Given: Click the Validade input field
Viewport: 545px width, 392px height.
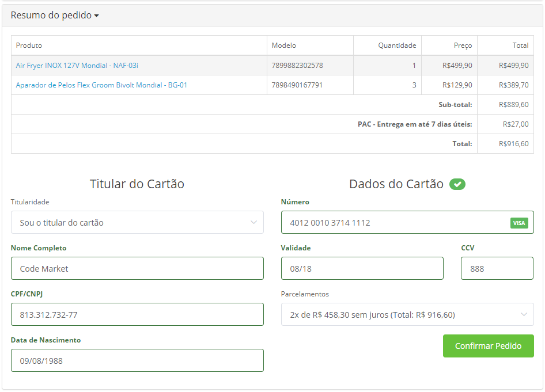Looking at the screenshot, I should point(362,268).
